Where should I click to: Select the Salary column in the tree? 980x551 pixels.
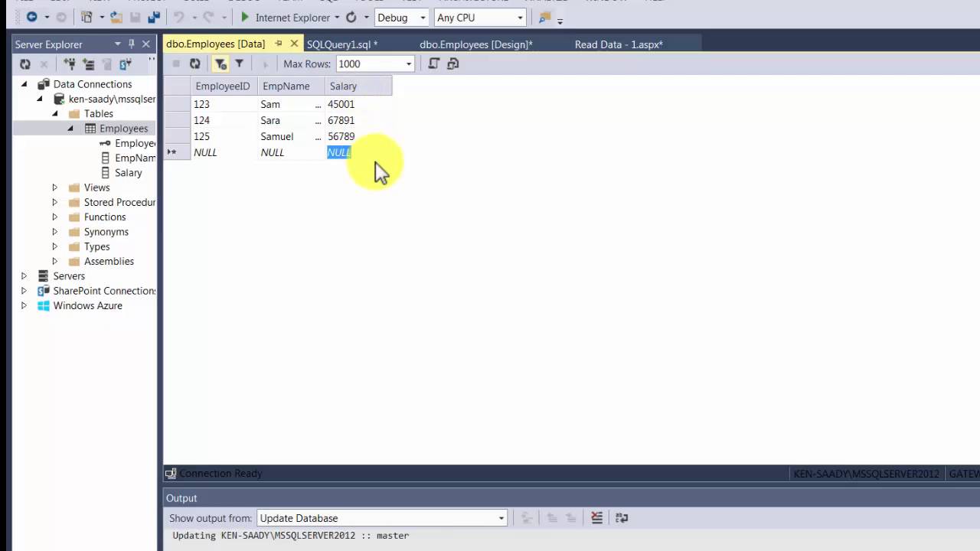[x=128, y=173]
